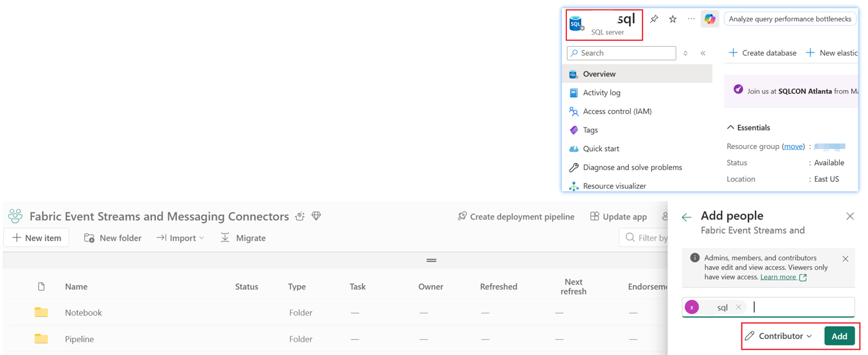The width and height of the screenshot is (868, 355).
Task: Click the Status column header
Action: pos(247,287)
